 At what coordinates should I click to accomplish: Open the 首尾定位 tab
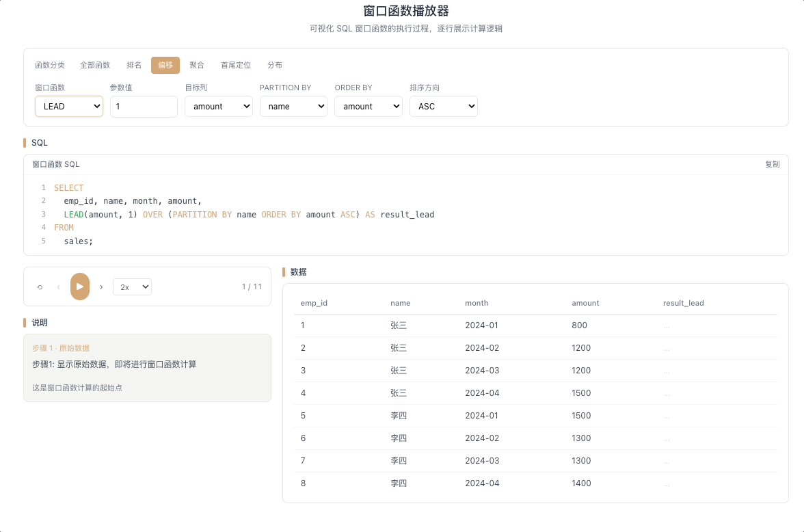point(236,65)
